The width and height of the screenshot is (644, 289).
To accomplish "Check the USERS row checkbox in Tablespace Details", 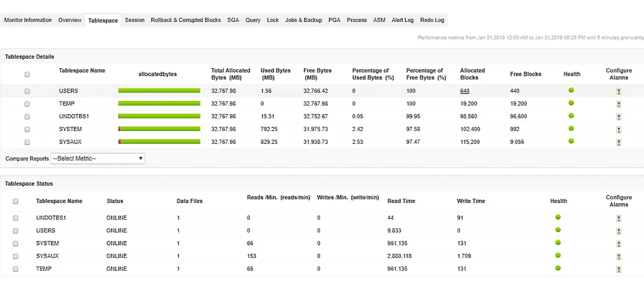I will [x=27, y=91].
